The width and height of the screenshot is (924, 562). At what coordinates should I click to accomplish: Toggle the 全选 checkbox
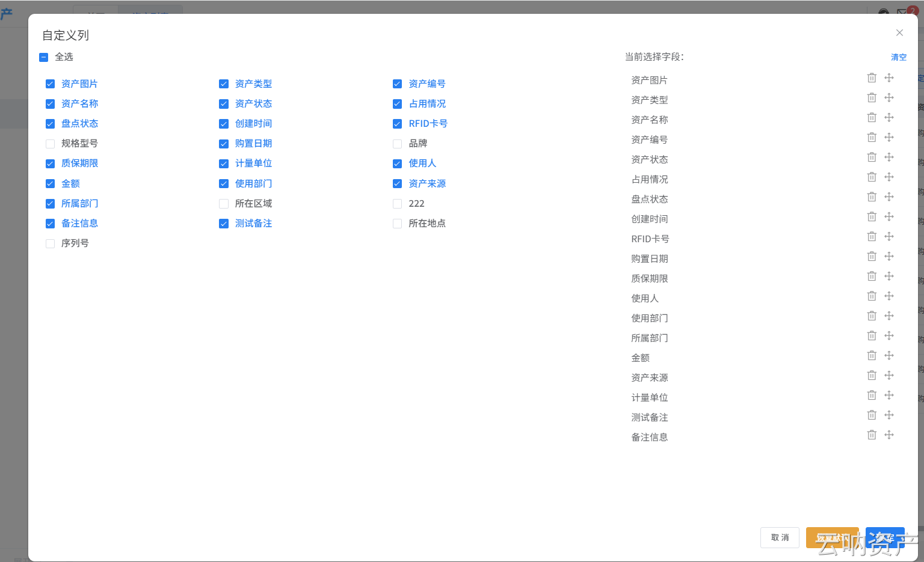click(x=43, y=57)
